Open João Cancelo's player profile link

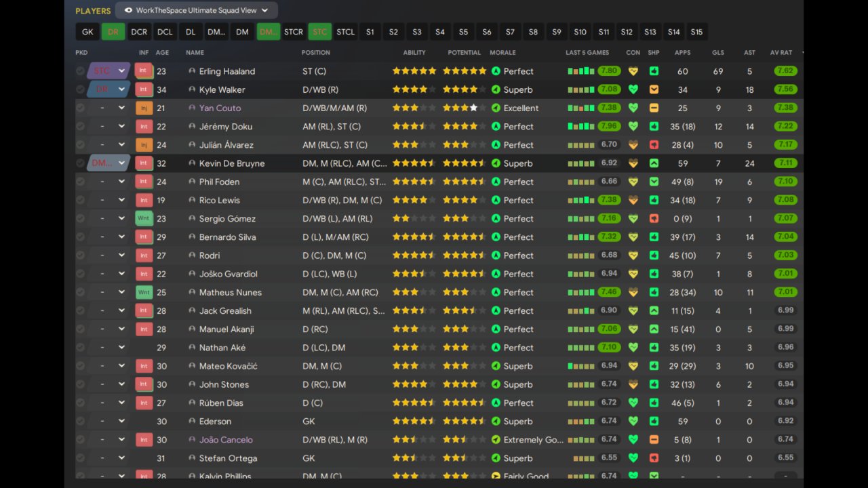click(x=226, y=439)
